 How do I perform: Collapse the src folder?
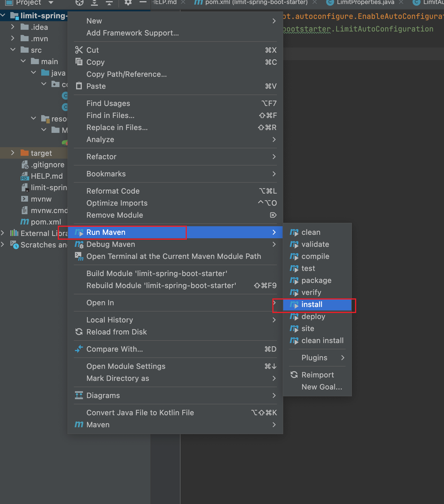13,50
